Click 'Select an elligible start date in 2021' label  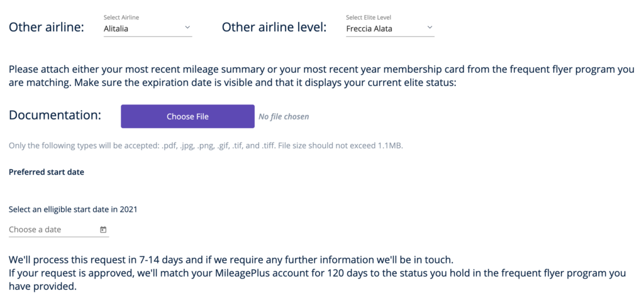pyautogui.click(x=73, y=209)
